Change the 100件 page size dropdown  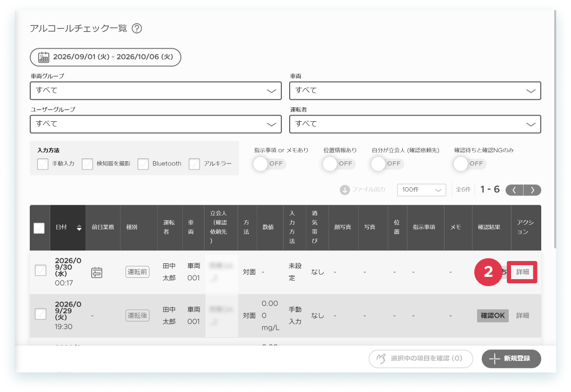pos(421,190)
